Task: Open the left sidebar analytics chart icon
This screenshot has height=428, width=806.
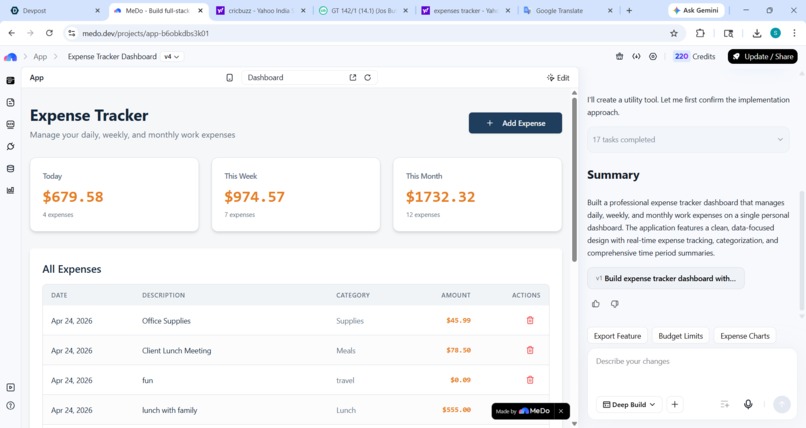Action: [x=10, y=191]
